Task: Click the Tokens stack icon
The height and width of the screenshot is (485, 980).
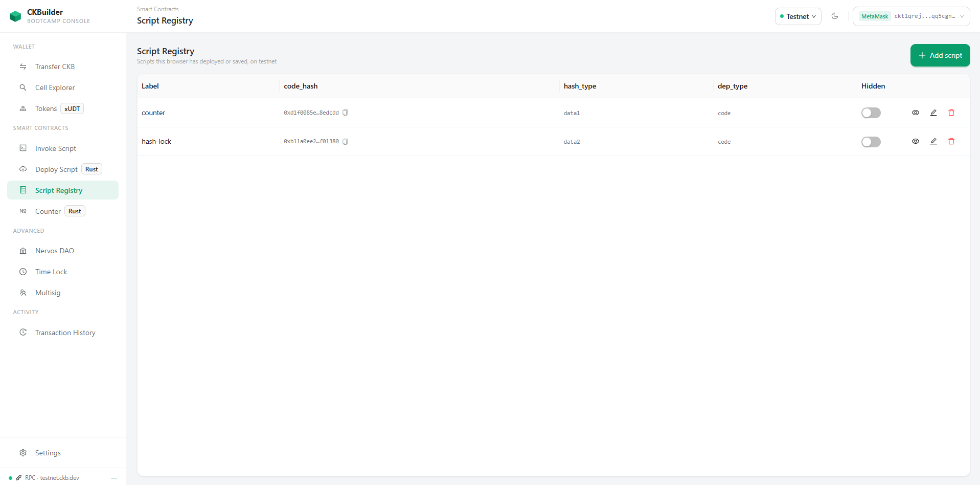Action: click(23, 108)
